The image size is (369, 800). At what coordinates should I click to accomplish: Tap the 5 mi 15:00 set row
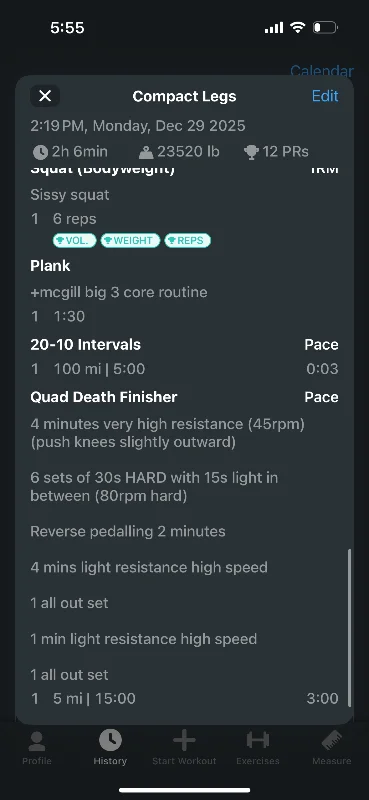coord(184,698)
